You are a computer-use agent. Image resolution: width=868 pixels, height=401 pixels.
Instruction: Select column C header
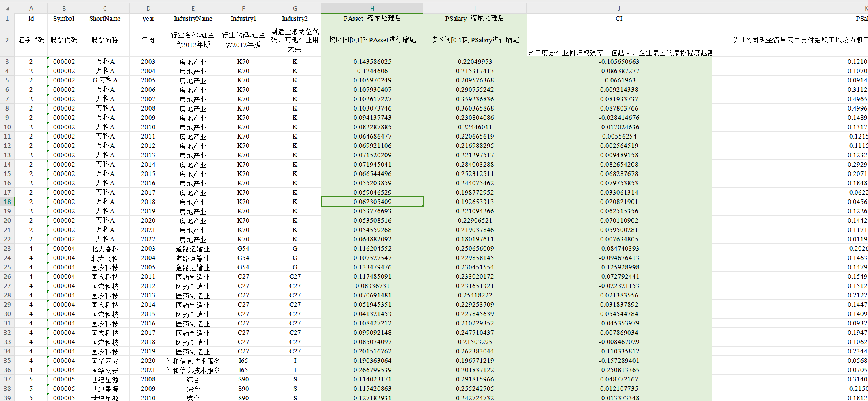[x=105, y=8]
